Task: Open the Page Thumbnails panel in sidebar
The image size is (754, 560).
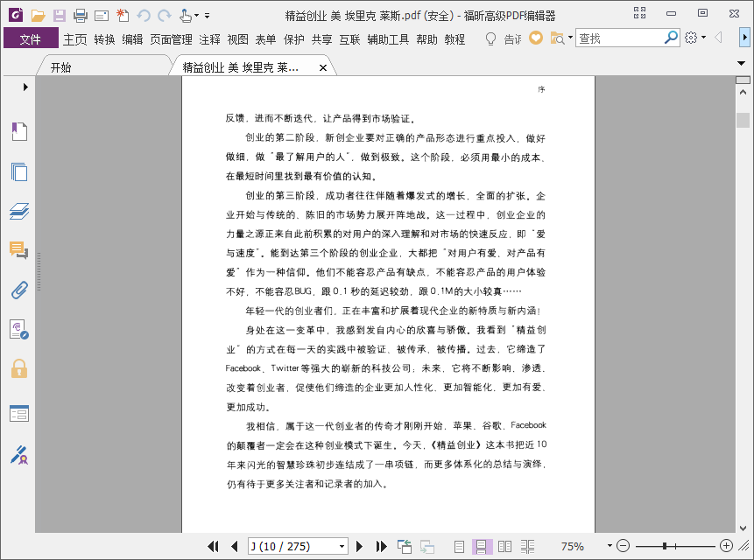Action: click(19, 171)
